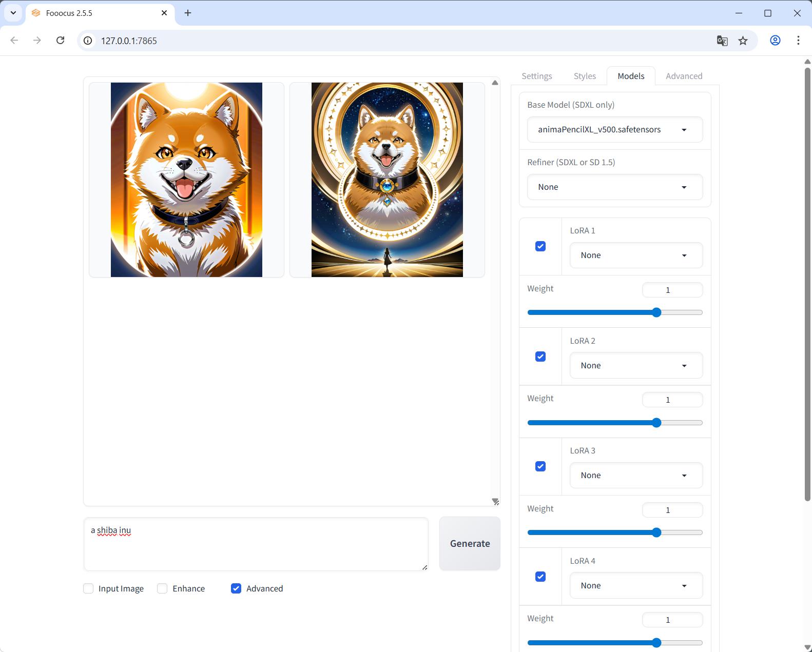Image resolution: width=812 pixels, height=652 pixels.
Task: Switch to the Styles tab
Action: 585,76
